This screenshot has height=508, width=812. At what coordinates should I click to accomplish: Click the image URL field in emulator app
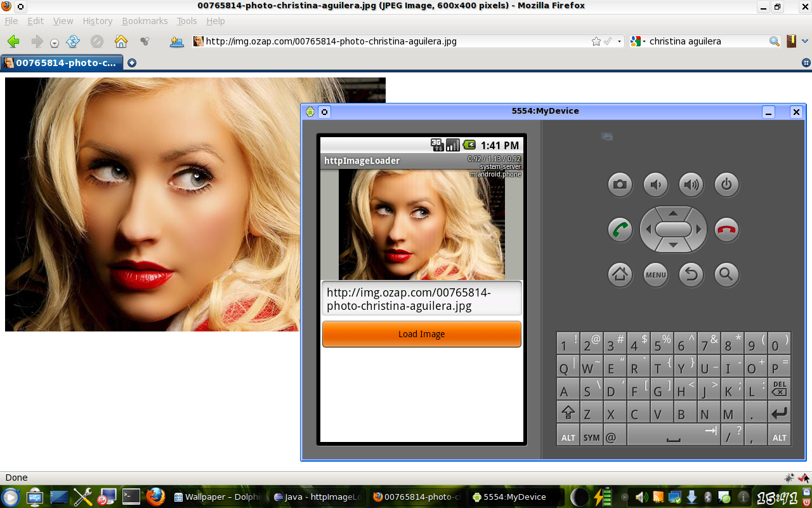(422, 299)
